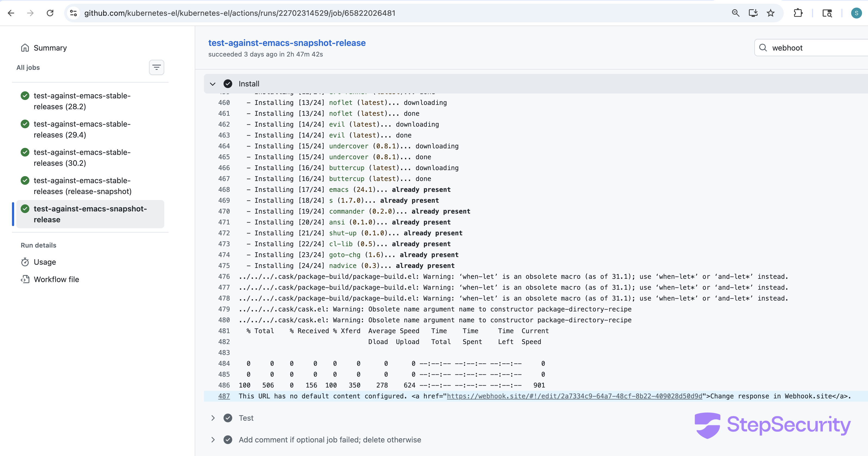Click the install app icon in address bar
Image resolution: width=868 pixels, height=456 pixels.
coord(753,13)
